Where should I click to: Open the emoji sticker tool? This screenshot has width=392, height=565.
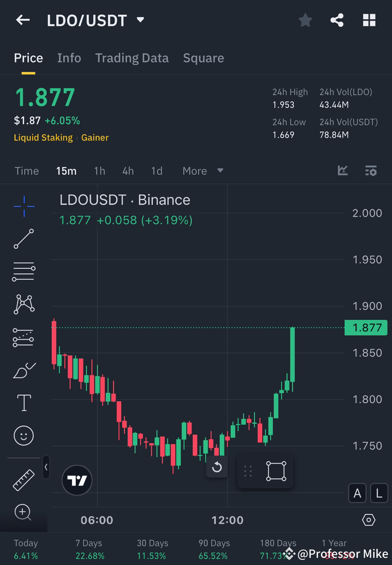(x=24, y=435)
